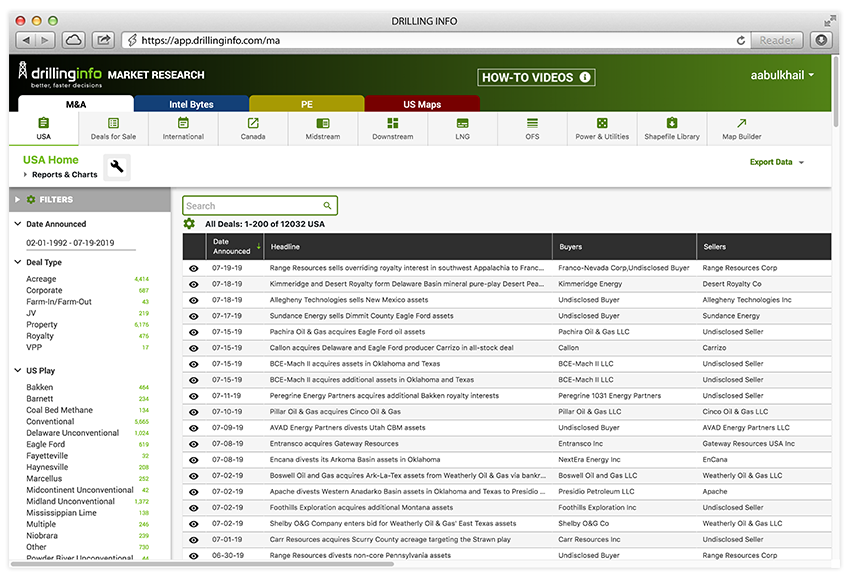This screenshot has height=579, width=850.
Task: Open the LNG section
Action: pos(462,129)
